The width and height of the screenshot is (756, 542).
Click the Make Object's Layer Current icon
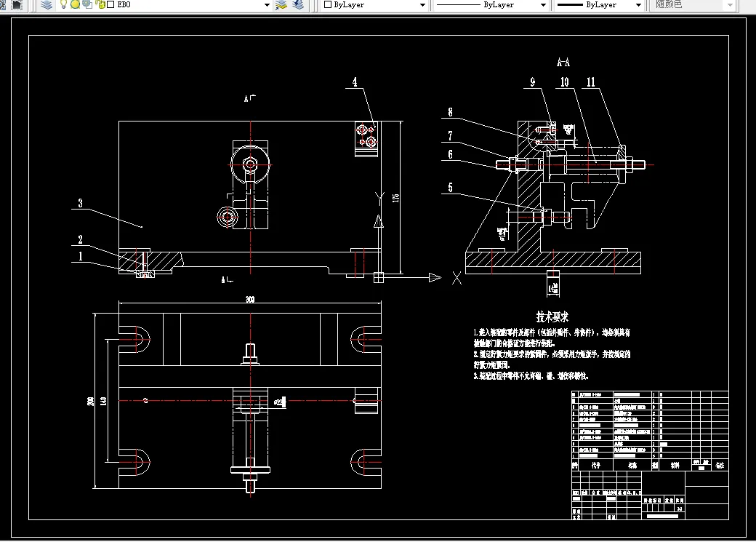pyautogui.click(x=281, y=5)
